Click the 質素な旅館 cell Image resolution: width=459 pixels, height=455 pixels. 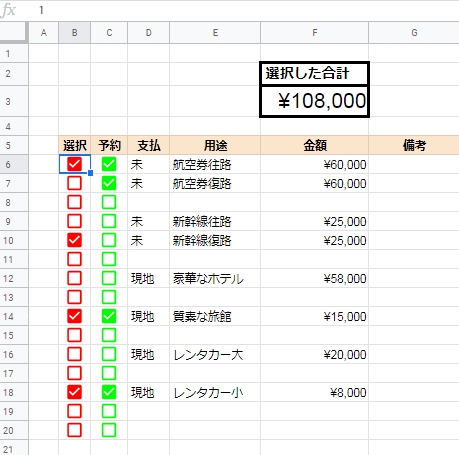[215, 316]
